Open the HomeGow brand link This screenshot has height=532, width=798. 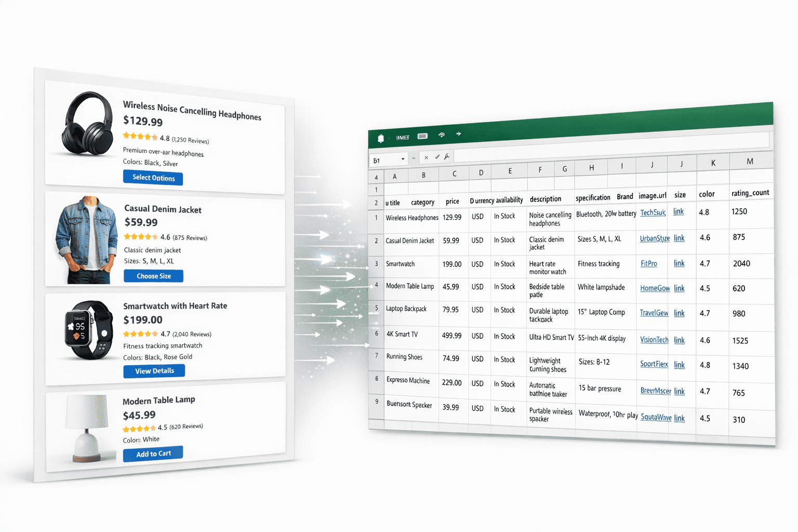pos(655,288)
